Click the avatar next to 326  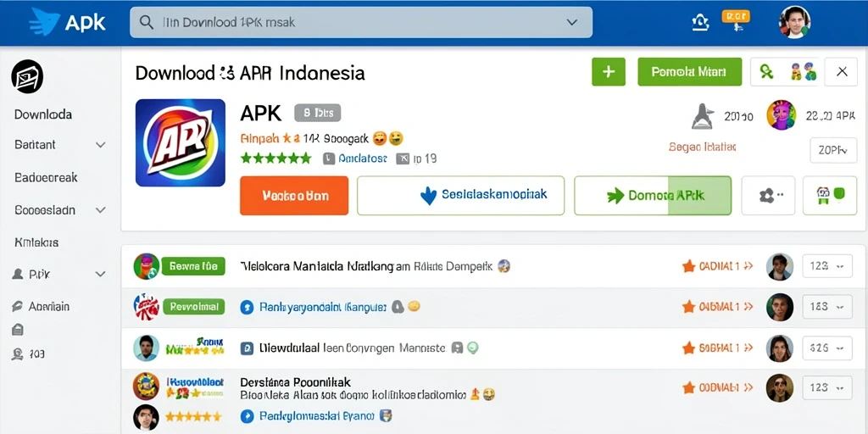[x=780, y=348]
